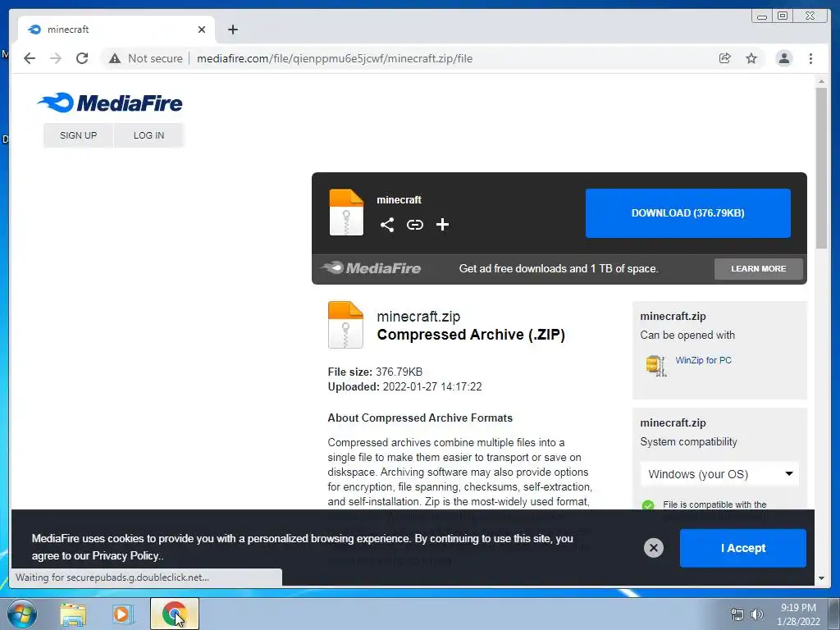
Task: Click the page vertical scrollbar thumb
Action: [821, 167]
